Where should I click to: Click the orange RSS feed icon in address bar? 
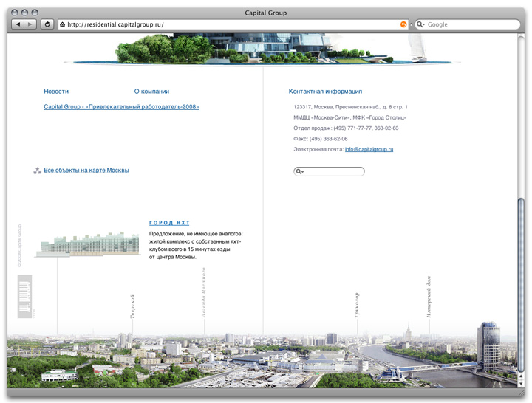point(403,24)
